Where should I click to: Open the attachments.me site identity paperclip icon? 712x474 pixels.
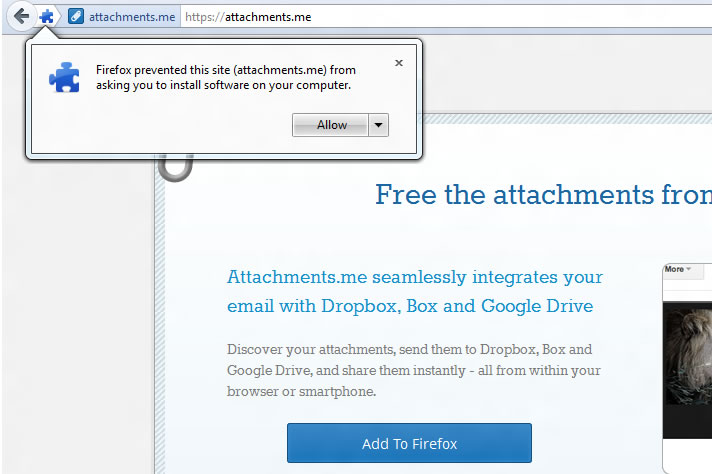pyautogui.click(x=75, y=17)
